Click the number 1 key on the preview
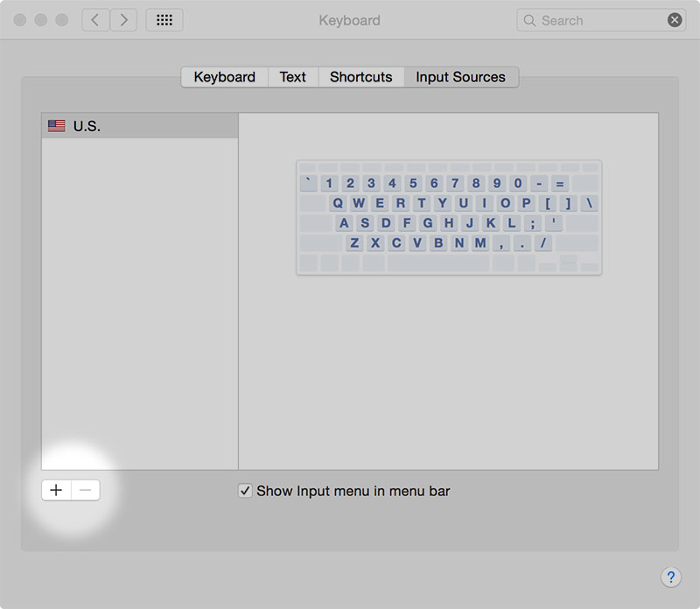The width and height of the screenshot is (700, 609). (x=329, y=183)
